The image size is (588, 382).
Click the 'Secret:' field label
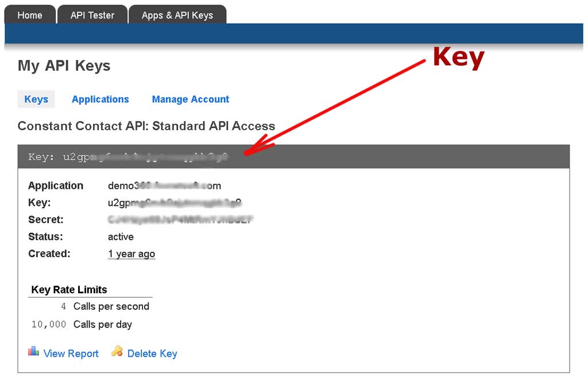[46, 220]
